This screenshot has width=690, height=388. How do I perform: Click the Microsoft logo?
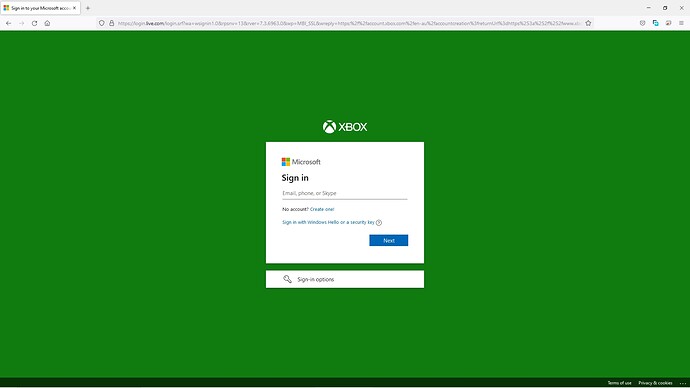[301, 162]
